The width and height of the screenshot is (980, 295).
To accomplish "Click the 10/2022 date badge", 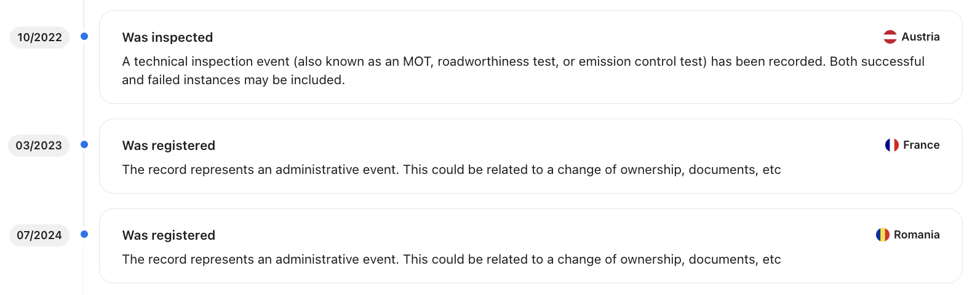I will (39, 37).
